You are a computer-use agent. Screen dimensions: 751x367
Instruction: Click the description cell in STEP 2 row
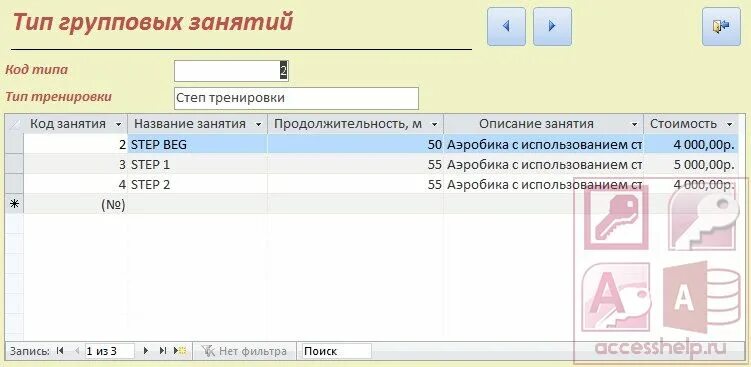coord(544,184)
